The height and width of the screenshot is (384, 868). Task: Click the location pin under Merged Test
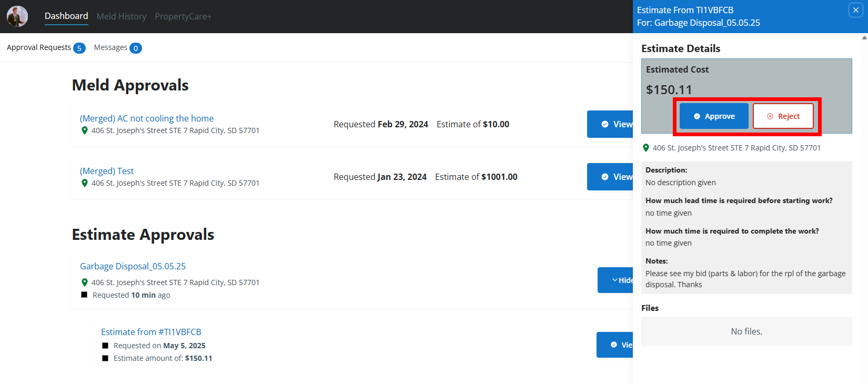[84, 183]
